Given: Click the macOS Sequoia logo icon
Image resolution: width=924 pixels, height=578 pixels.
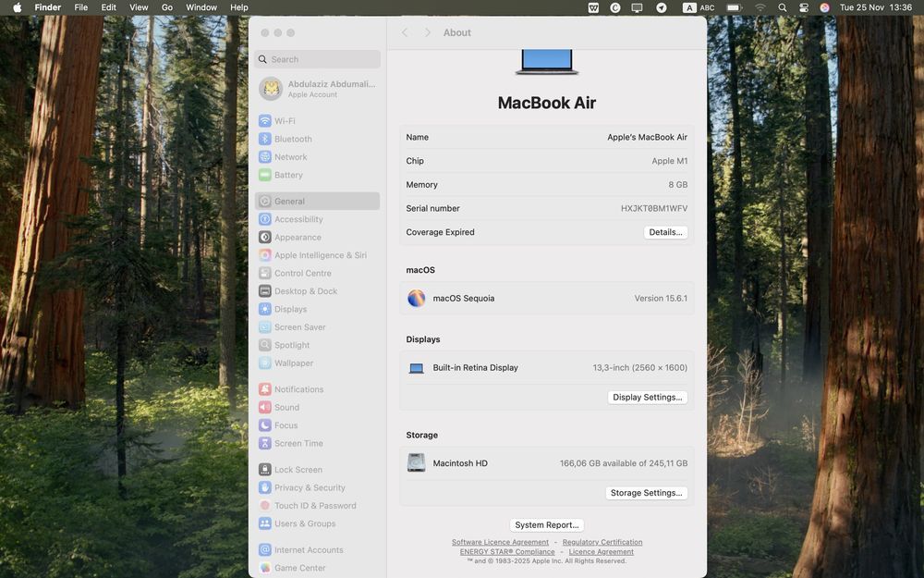Looking at the screenshot, I should [417, 299].
